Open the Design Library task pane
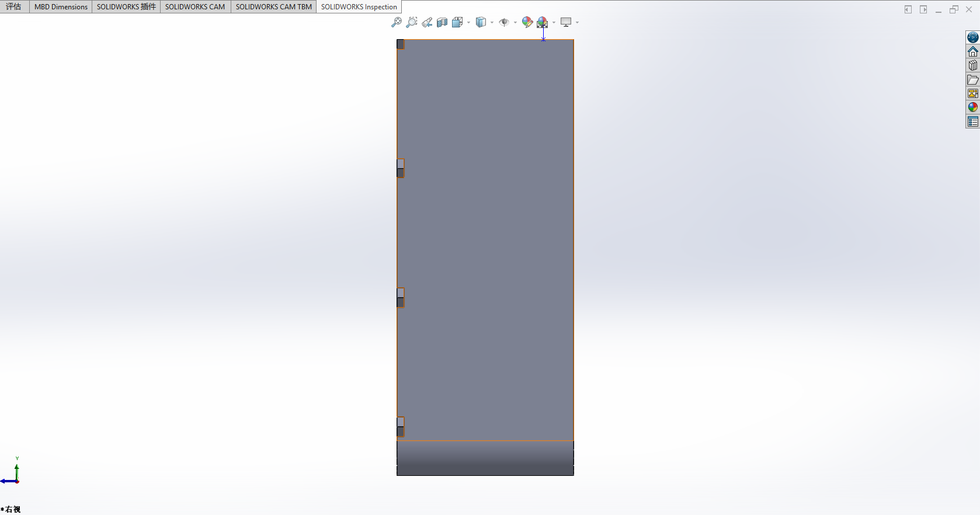Viewport: 980px width, 515px height. (972, 65)
